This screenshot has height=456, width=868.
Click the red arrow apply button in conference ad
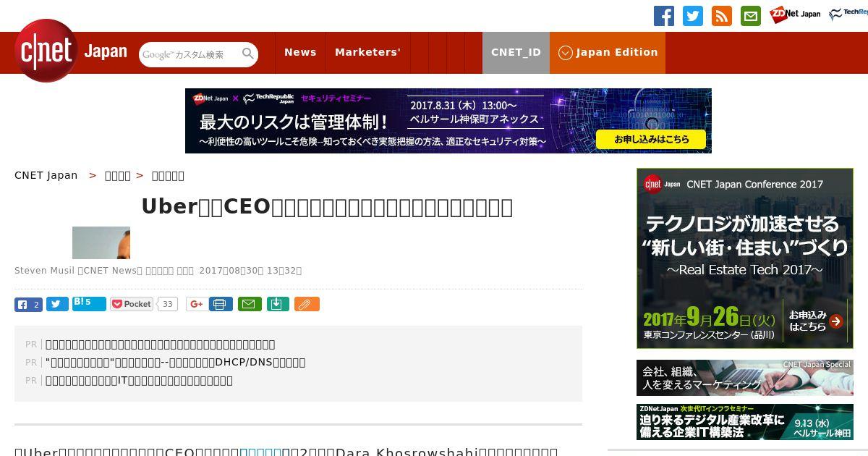point(836,321)
